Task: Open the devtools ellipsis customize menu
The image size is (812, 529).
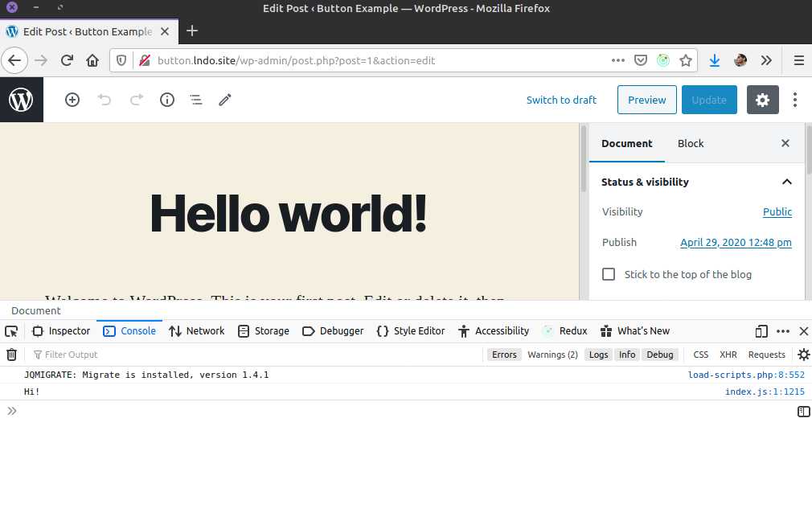Action: click(782, 331)
